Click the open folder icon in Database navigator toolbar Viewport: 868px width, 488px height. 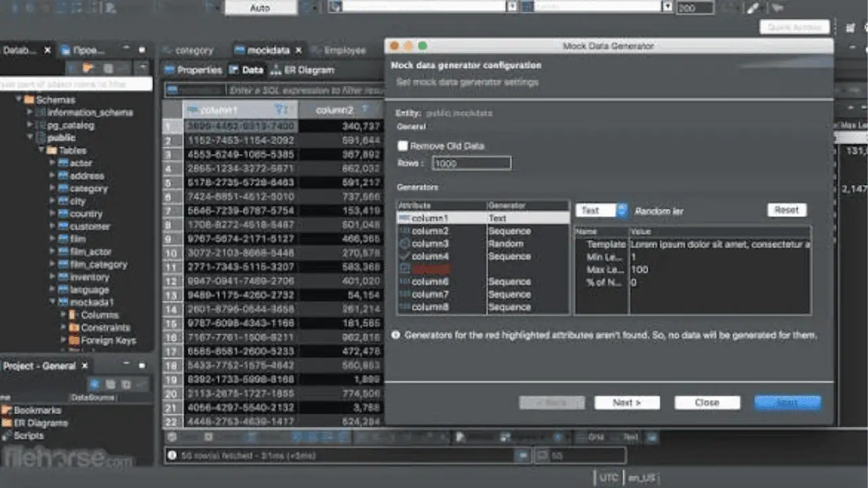pos(87,68)
